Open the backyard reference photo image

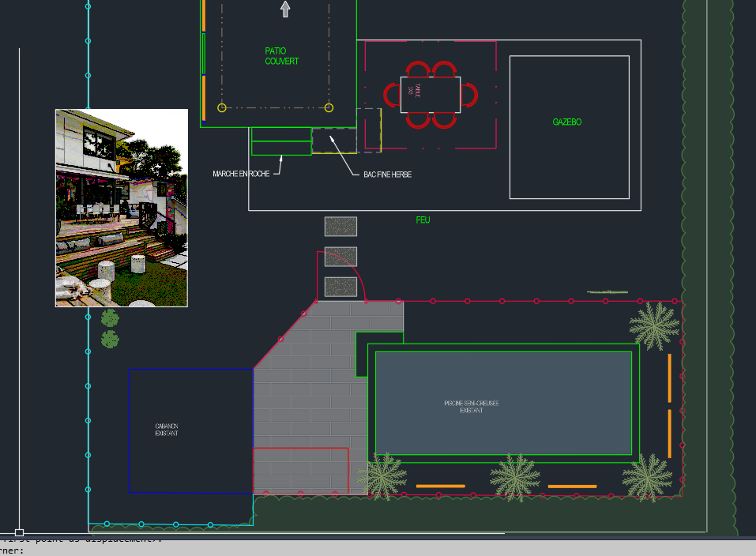point(122,208)
